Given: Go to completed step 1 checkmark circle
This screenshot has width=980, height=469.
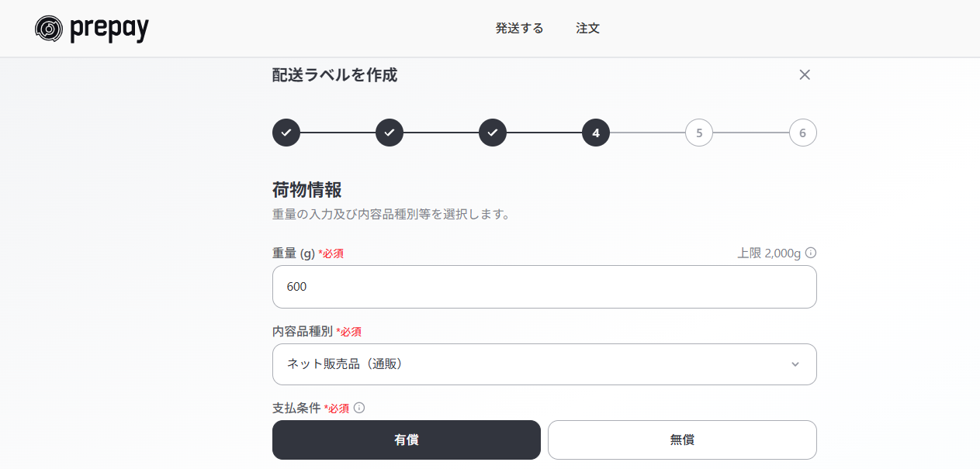Looking at the screenshot, I should click(x=286, y=133).
